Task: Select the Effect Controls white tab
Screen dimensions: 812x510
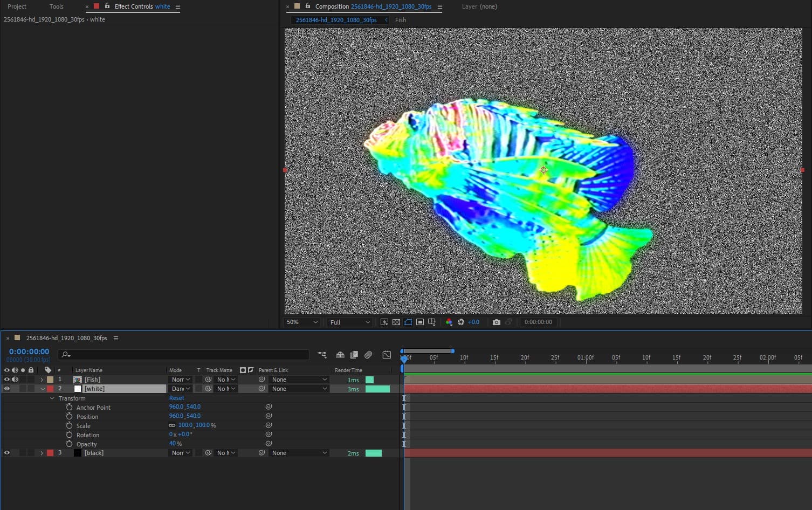Action: 142,6
